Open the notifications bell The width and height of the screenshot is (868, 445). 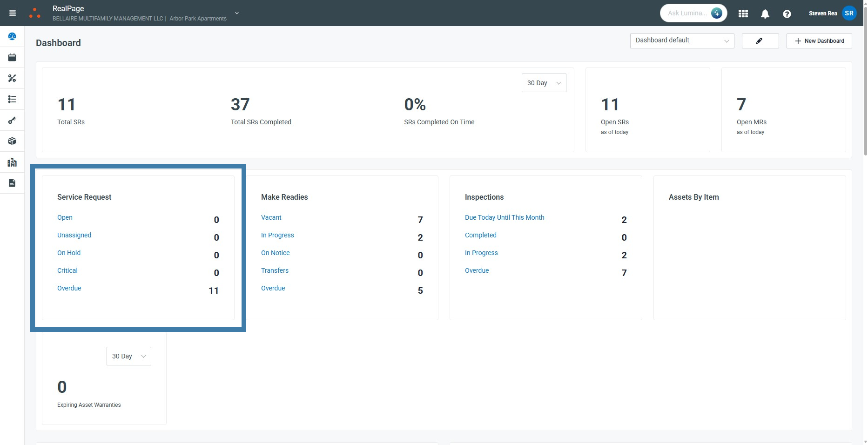pyautogui.click(x=765, y=13)
